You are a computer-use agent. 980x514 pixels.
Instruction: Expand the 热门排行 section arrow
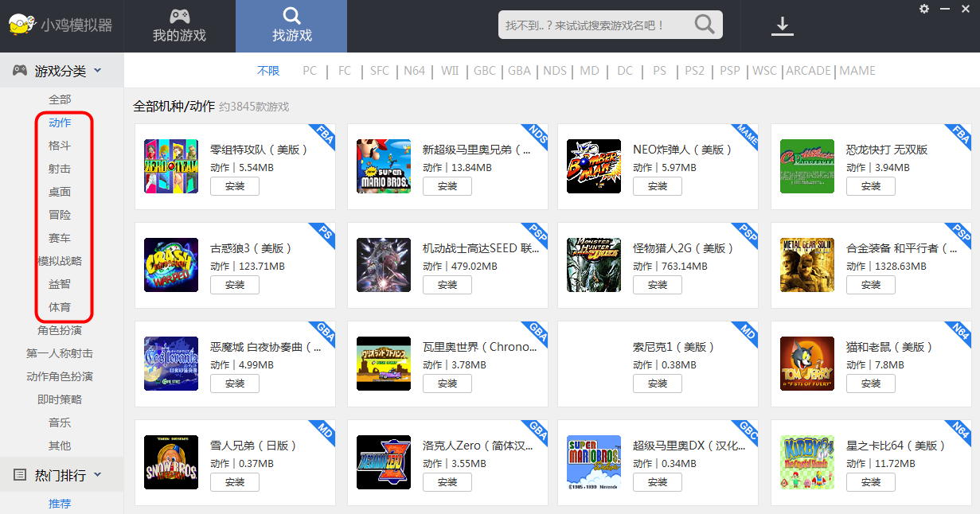click(98, 475)
